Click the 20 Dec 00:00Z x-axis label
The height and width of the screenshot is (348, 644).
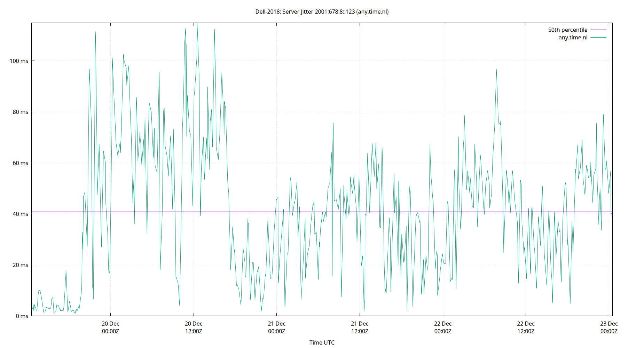click(x=110, y=327)
